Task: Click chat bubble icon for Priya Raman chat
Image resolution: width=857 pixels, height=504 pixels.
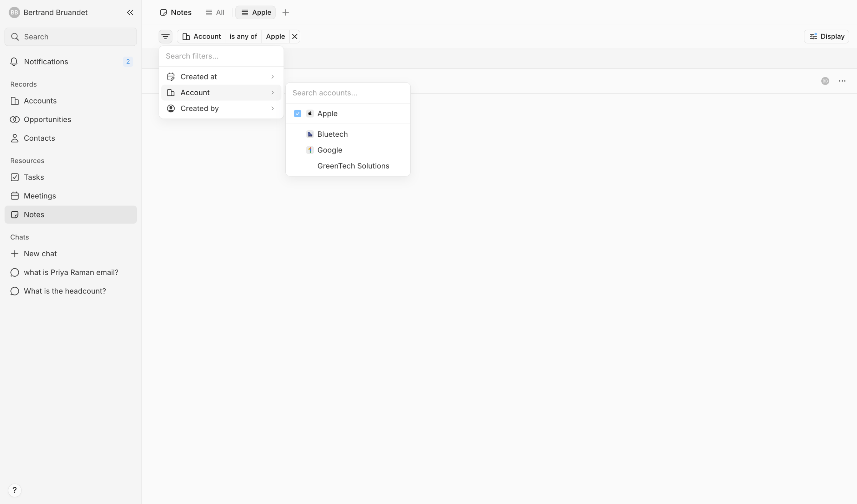Action: (15, 272)
